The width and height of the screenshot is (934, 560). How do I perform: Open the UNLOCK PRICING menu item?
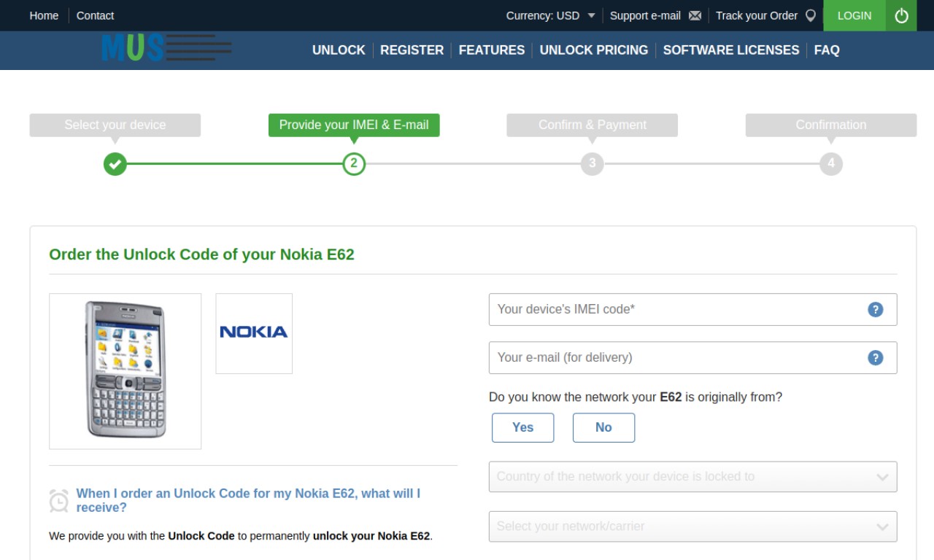pyautogui.click(x=594, y=50)
